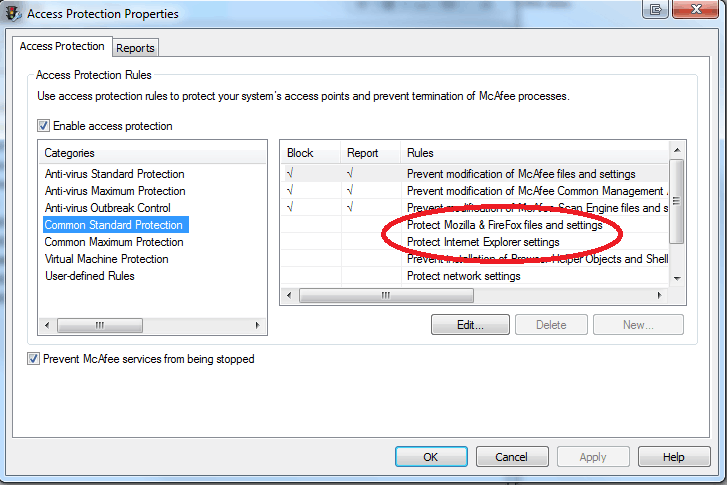Toggle Block checkmark for first McAfee files rule
727x485 pixels.
[x=291, y=174]
